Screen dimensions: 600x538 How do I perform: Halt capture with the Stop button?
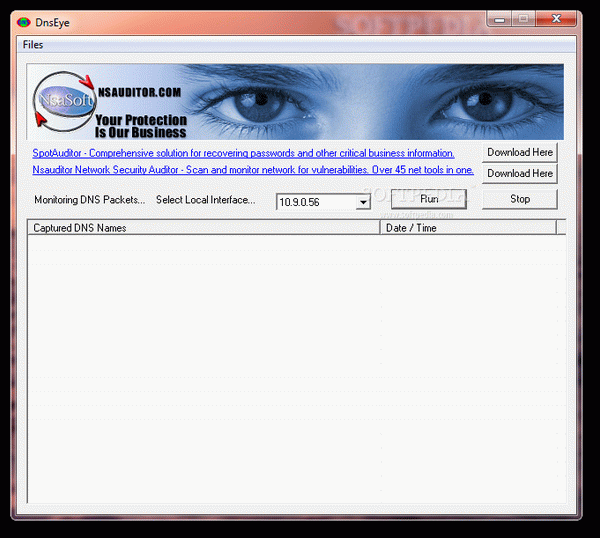(x=520, y=199)
